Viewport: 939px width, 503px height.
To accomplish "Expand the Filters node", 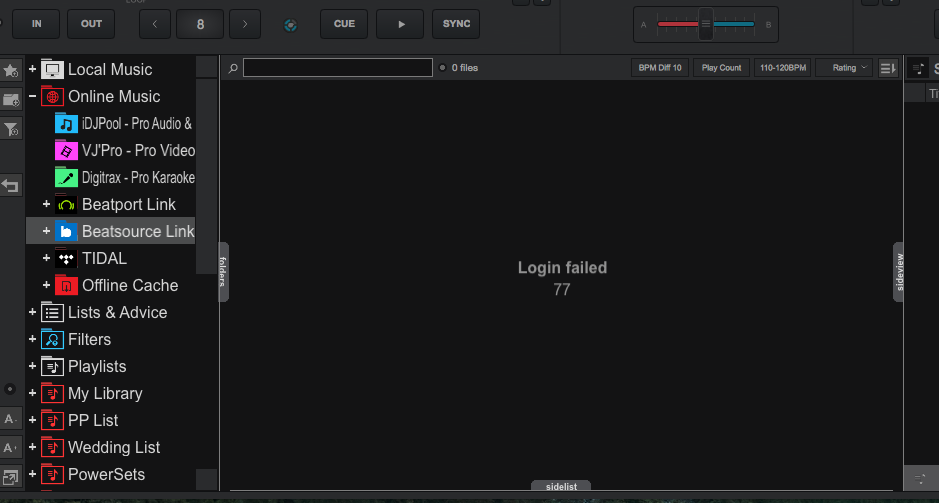I will point(32,339).
